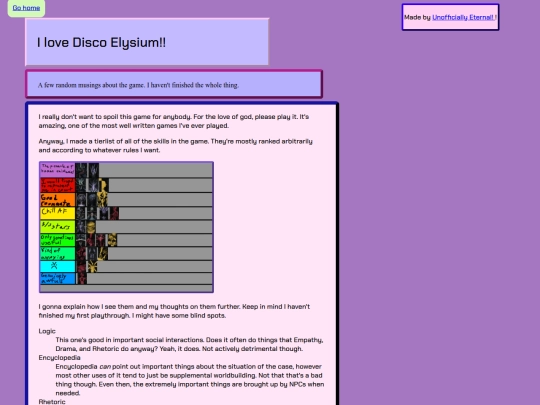Select the red tier label
Screen dimensions: 540x405
click(58, 185)
